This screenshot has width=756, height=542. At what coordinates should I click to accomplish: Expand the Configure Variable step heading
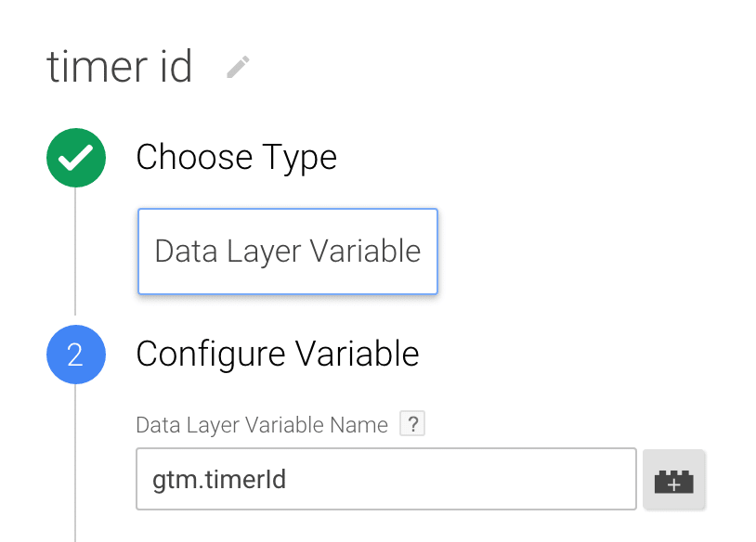pyautogui.click(x=278, y=355)
